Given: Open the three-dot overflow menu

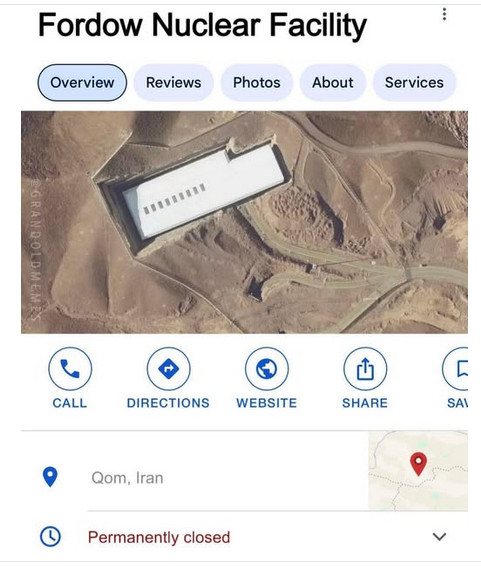Looking at the screenshot, I should click(x=444, y=14).
